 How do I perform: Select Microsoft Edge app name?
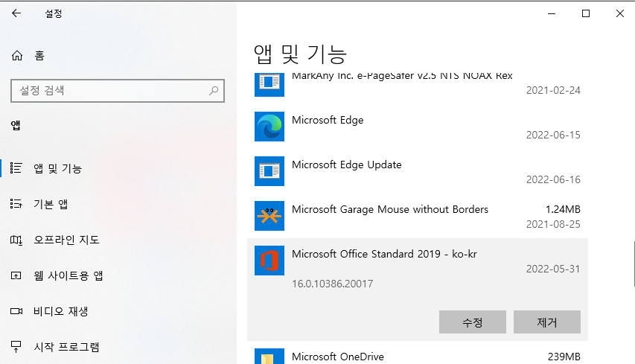328,121
